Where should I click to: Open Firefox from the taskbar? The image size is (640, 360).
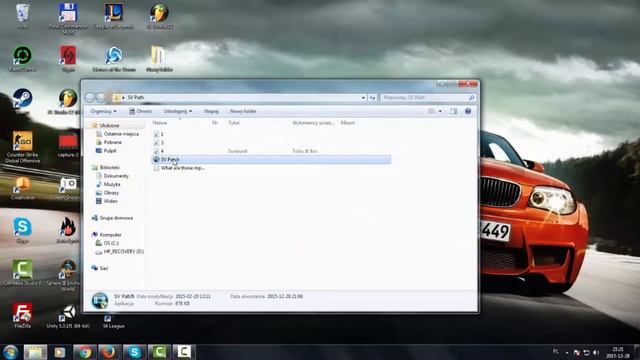(x=109, y=352)
